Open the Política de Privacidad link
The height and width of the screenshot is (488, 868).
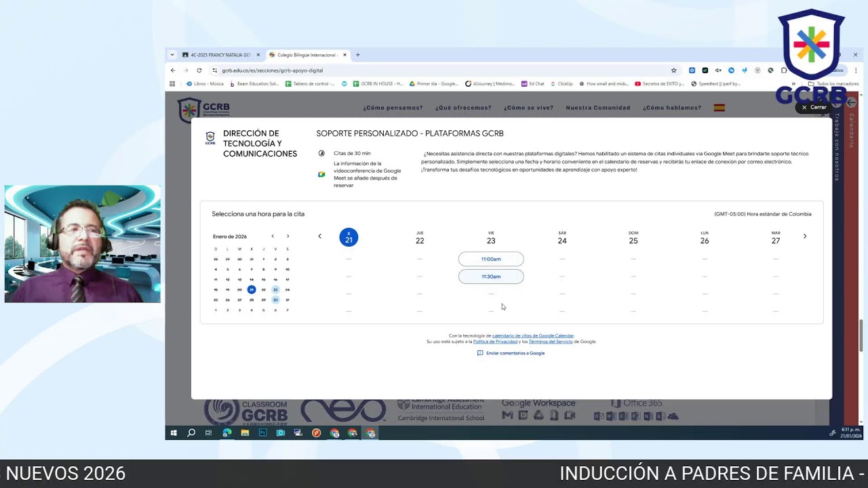(x=495, y=342)
